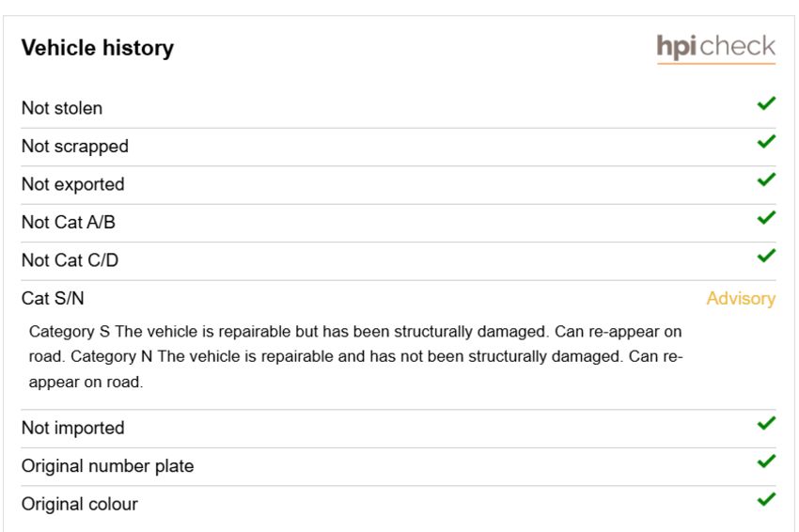Select the Original number plate label
Image resolution: width=799 pixels, height=532 pixels.
107,466
